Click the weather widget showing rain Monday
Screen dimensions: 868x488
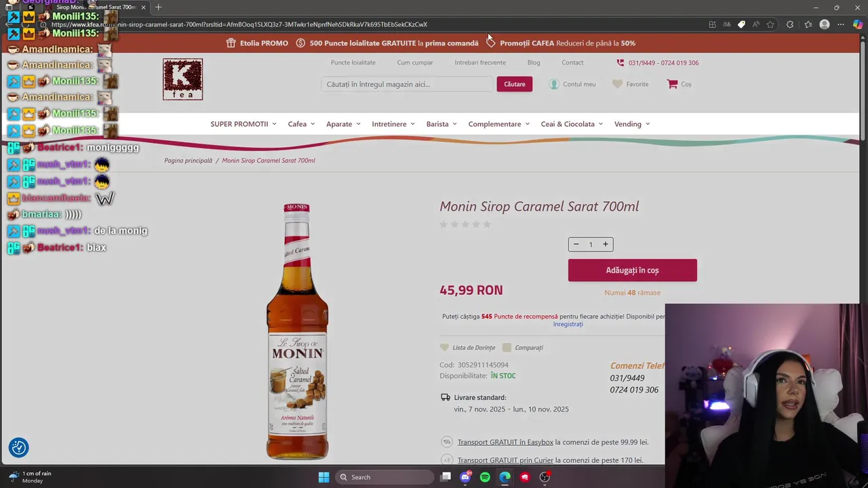pos(30,477)
